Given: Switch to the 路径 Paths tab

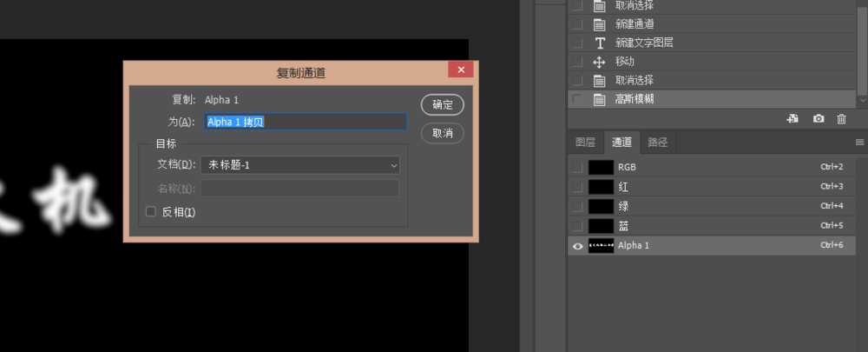Looking at the screenshot, I should 658,142.
